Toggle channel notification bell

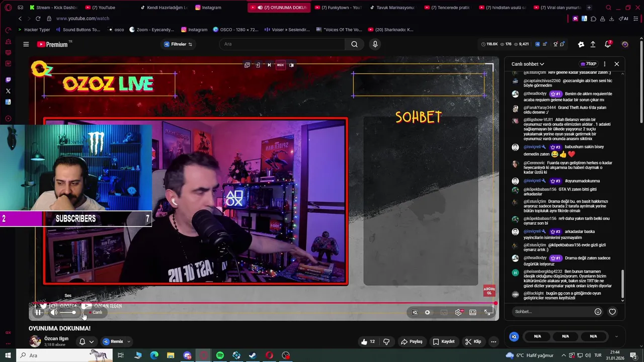point(82,341)
